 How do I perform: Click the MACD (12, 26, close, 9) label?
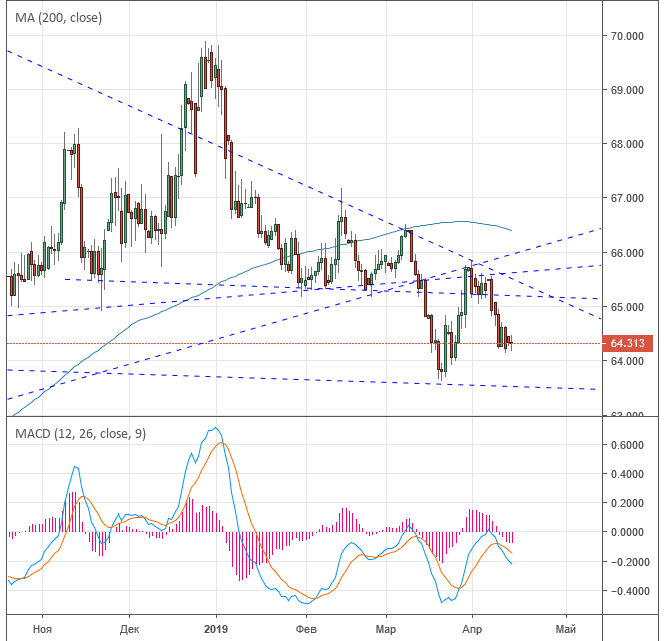(81, 434)
